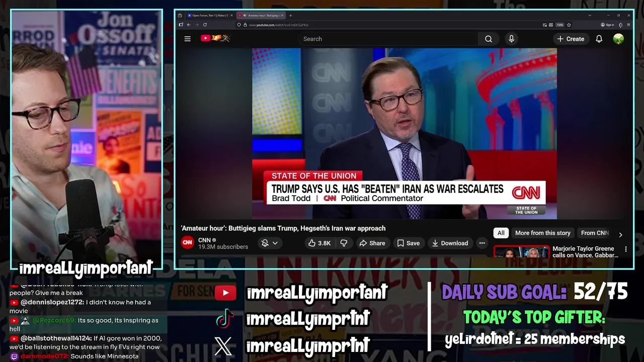
Task: Click the magnifier search button
Action: (x=489, y=39)
